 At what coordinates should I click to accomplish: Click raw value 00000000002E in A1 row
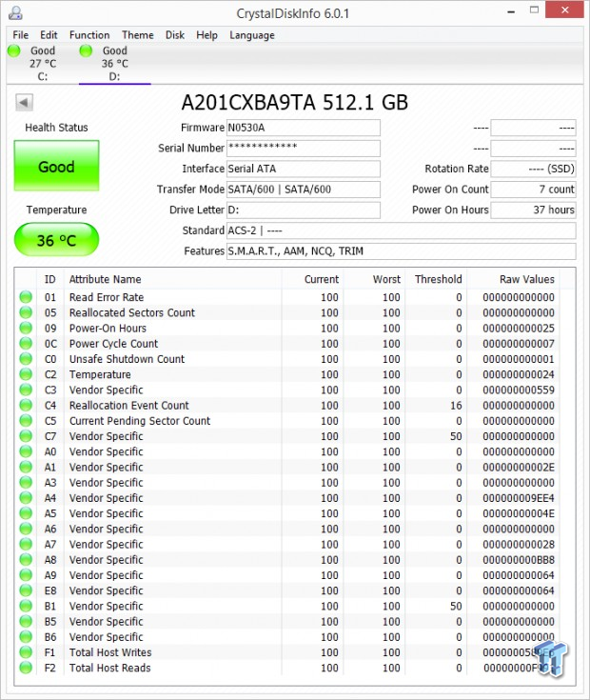click(x=519, y=468)
